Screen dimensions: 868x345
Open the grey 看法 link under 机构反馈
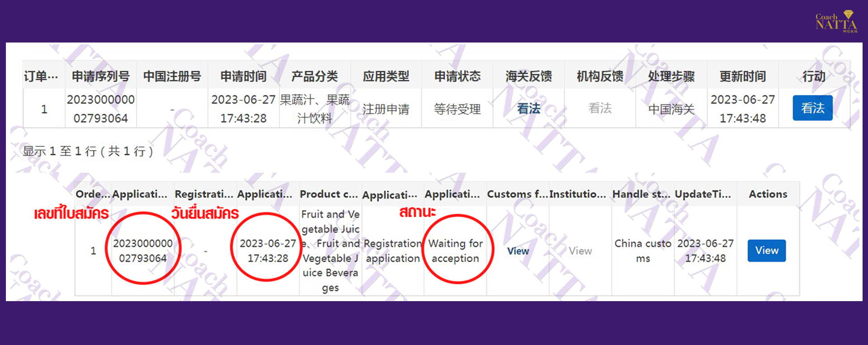point(599,109)
